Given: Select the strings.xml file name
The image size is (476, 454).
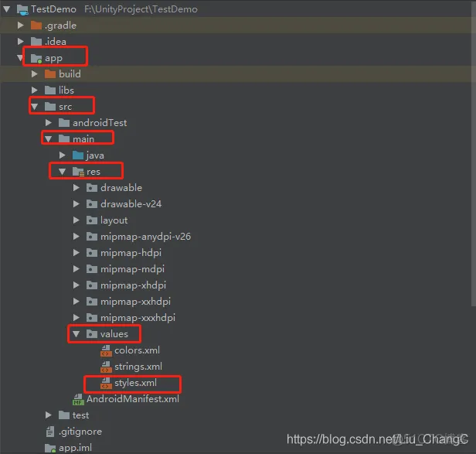Looking at the screenshot, I should point(138,367).
